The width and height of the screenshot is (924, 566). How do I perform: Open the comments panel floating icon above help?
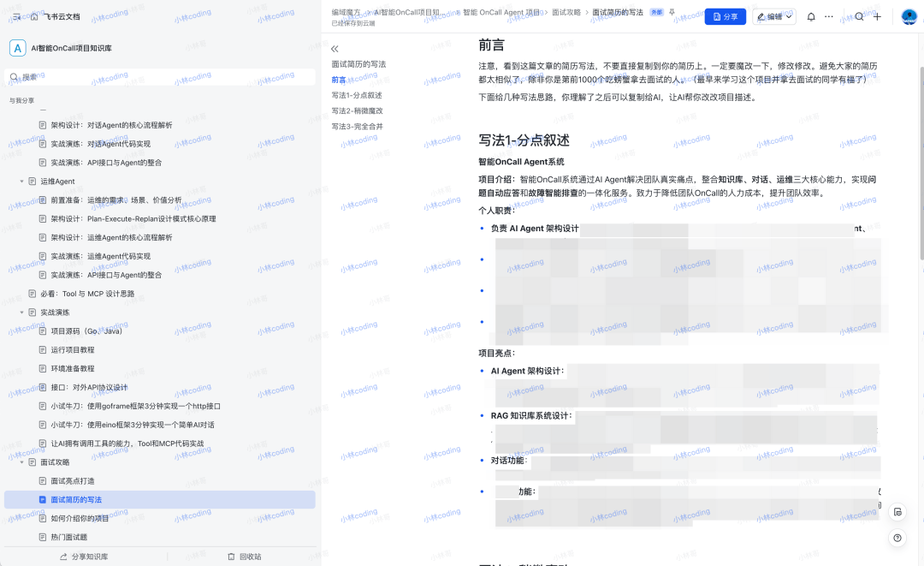click(897, 512)
